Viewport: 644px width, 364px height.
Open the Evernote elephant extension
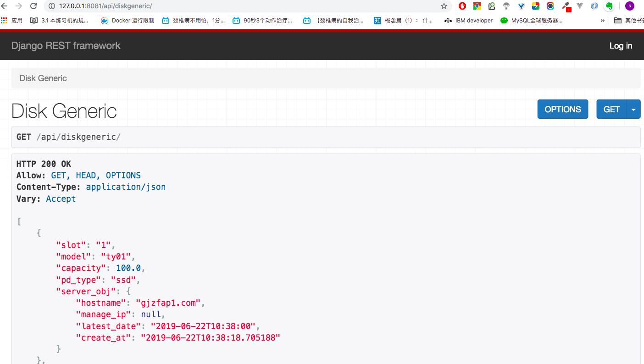coord(609,6)
